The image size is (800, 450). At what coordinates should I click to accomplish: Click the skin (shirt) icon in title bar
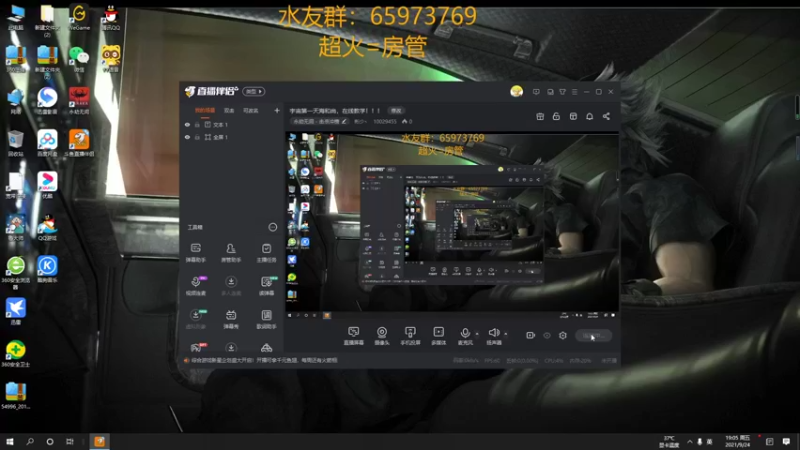562,92
